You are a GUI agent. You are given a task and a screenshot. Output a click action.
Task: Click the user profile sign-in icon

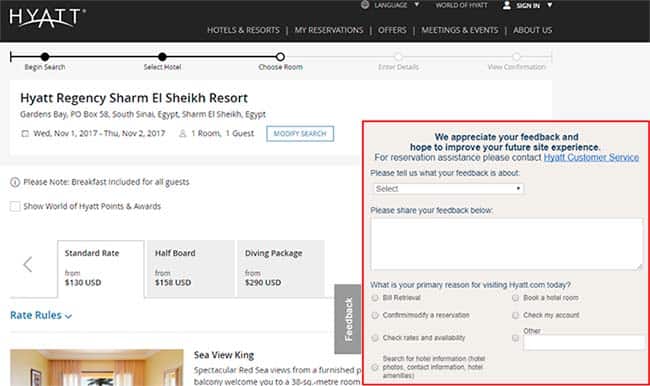507,5
